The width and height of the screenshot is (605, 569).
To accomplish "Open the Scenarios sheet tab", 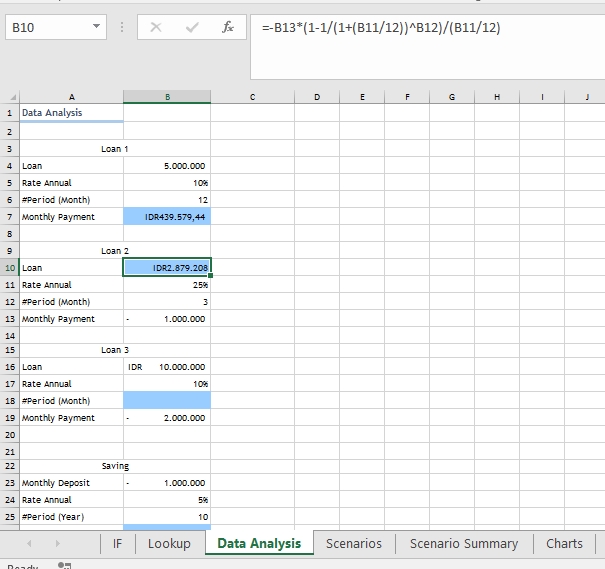I will (354, 544).
